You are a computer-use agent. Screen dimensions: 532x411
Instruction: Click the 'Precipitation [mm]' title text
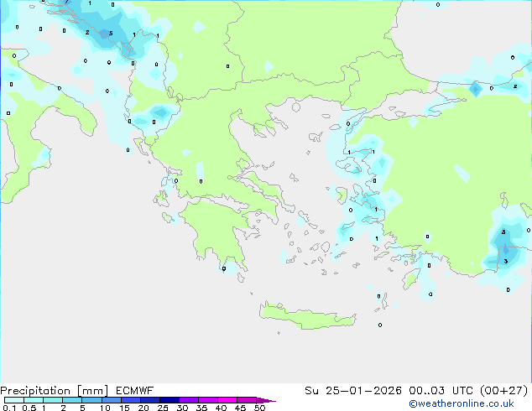[x=54, y=391]
